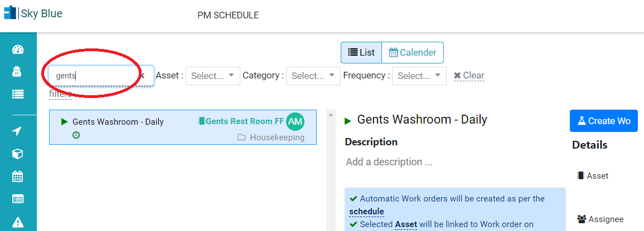644x231 pixels.
Task: Open the cube assets icon in sidebar
Action: 18,154
